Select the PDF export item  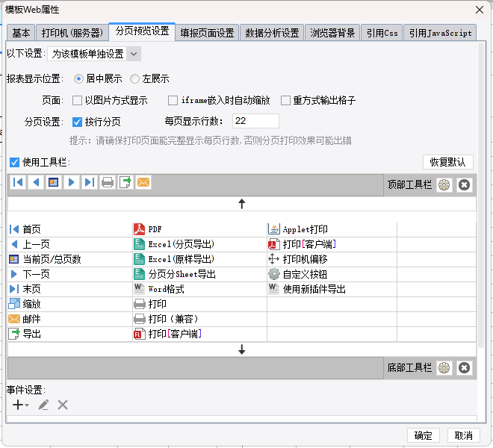pyautogui.click(x=199, y=229)
